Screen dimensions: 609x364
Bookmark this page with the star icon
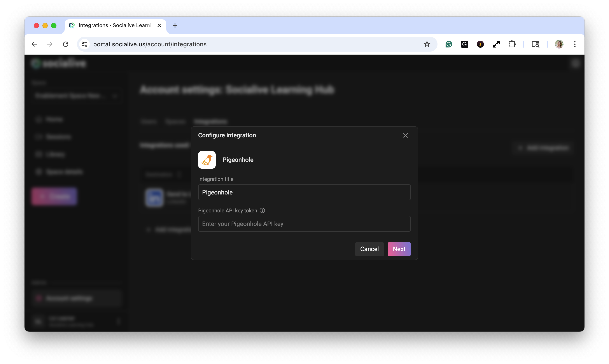point(427,44)
